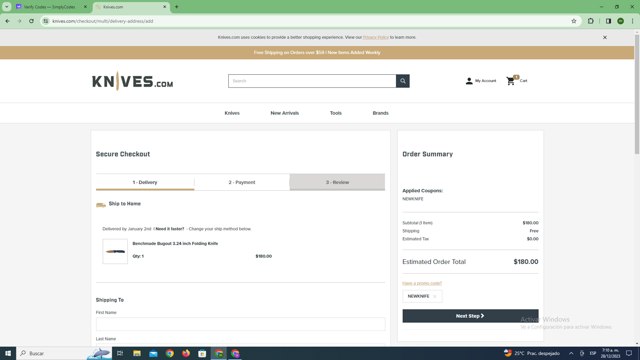
Task: Open the tab search dropdown arrow
Action: 7,7
